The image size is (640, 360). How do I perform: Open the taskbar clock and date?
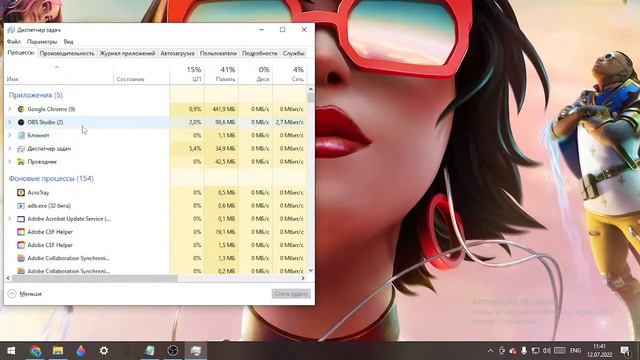[599, 351]
